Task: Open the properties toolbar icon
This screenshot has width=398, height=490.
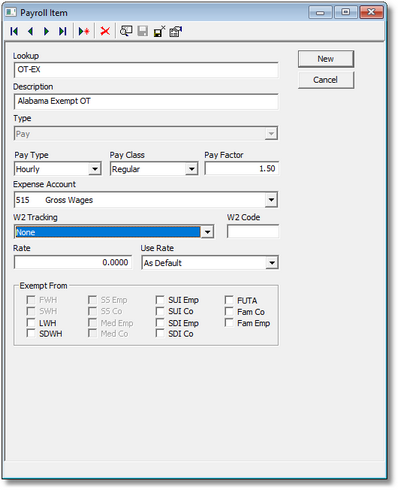Action: coord(176,31)
